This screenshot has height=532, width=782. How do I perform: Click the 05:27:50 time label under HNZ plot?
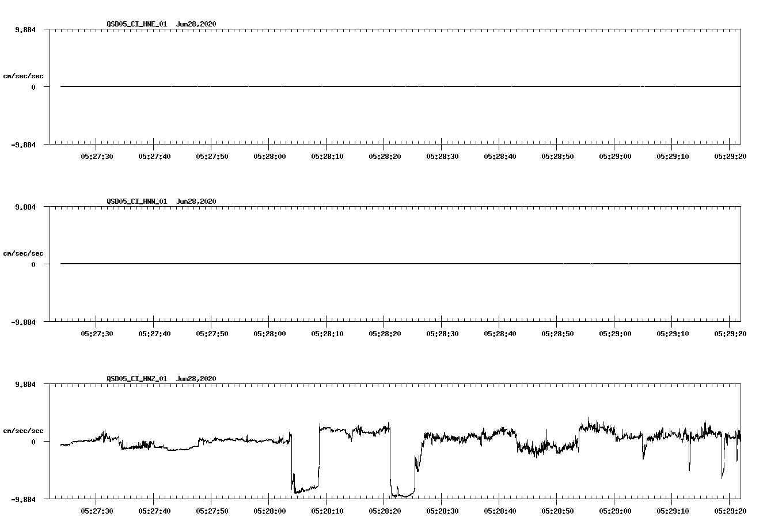coord(212,511)
